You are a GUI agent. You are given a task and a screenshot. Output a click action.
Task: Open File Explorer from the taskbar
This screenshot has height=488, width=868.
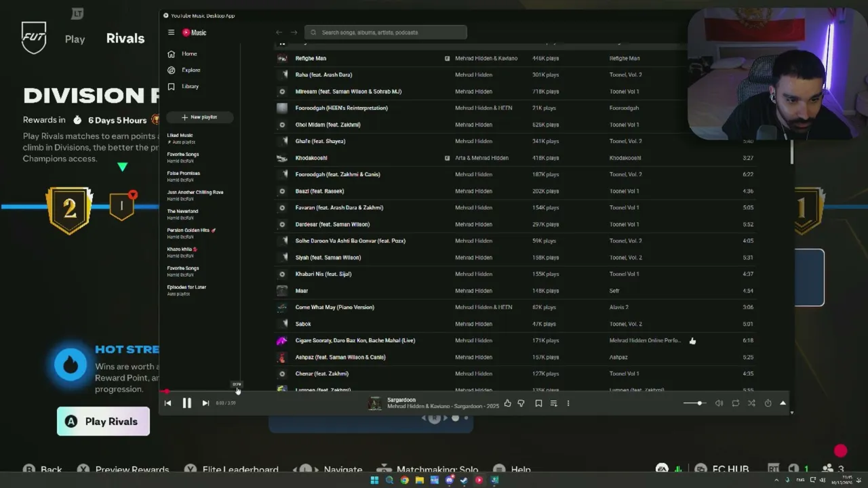coord(419,480)
